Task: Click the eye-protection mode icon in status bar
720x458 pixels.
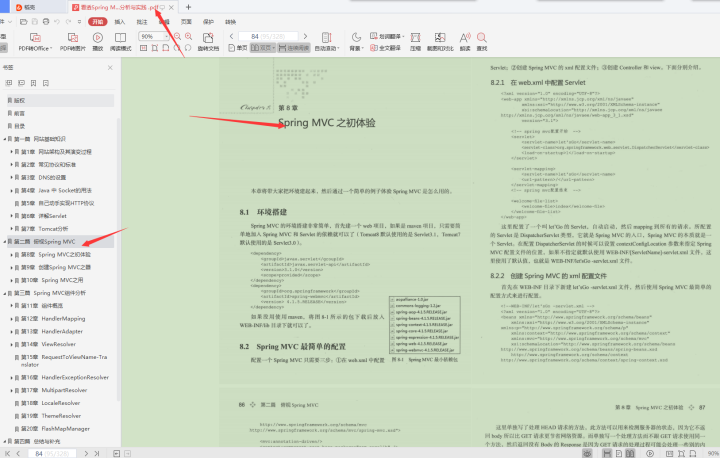Action: pyautogui.click(x=587, y=453)
